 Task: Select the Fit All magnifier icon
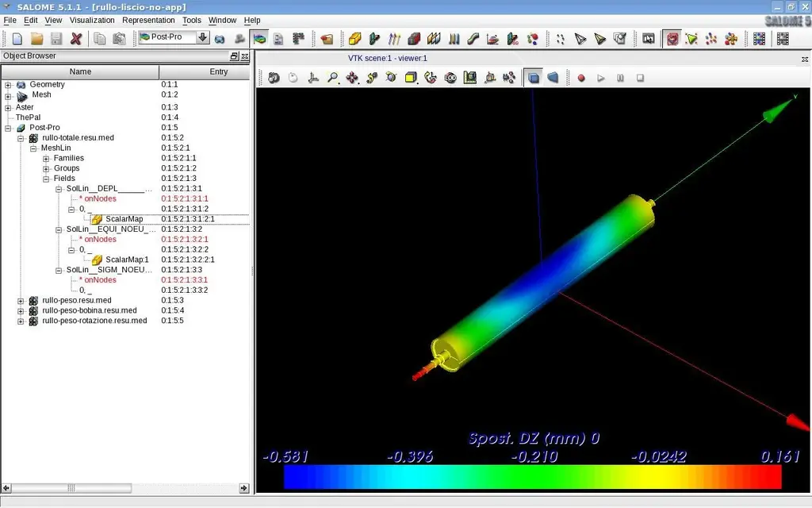[332, 78]
